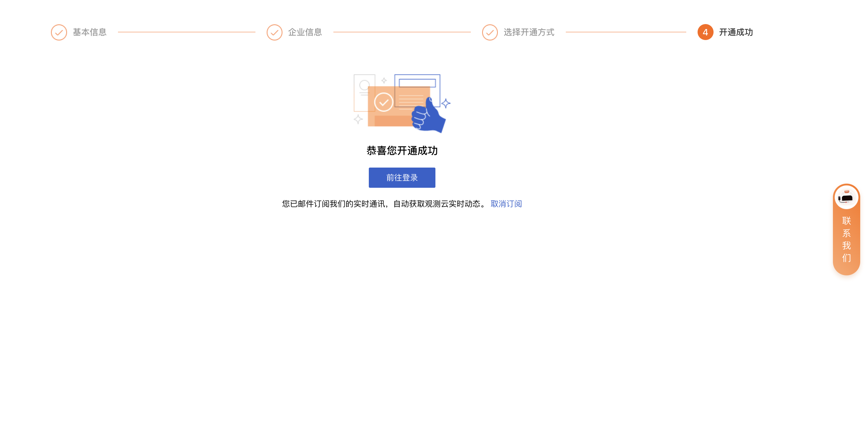868x423 pixels.
Task: Click the 恭喜您开通成功 heading
Action: pos(402,151)
